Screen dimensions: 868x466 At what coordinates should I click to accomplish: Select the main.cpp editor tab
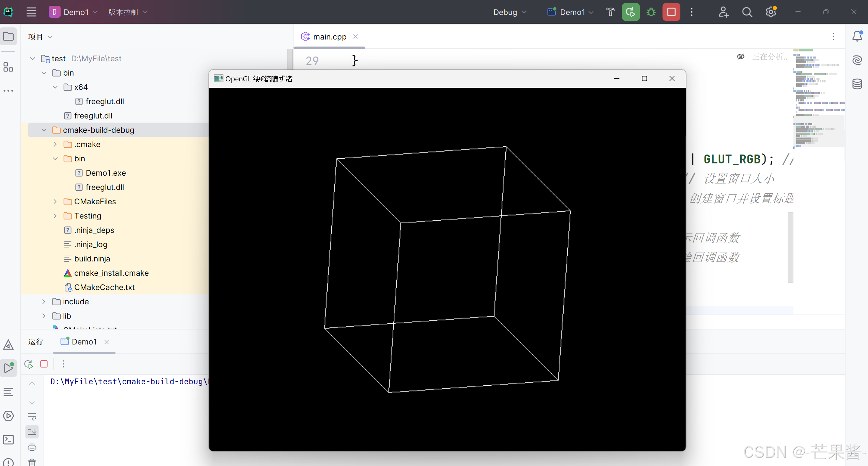(329, 37)
